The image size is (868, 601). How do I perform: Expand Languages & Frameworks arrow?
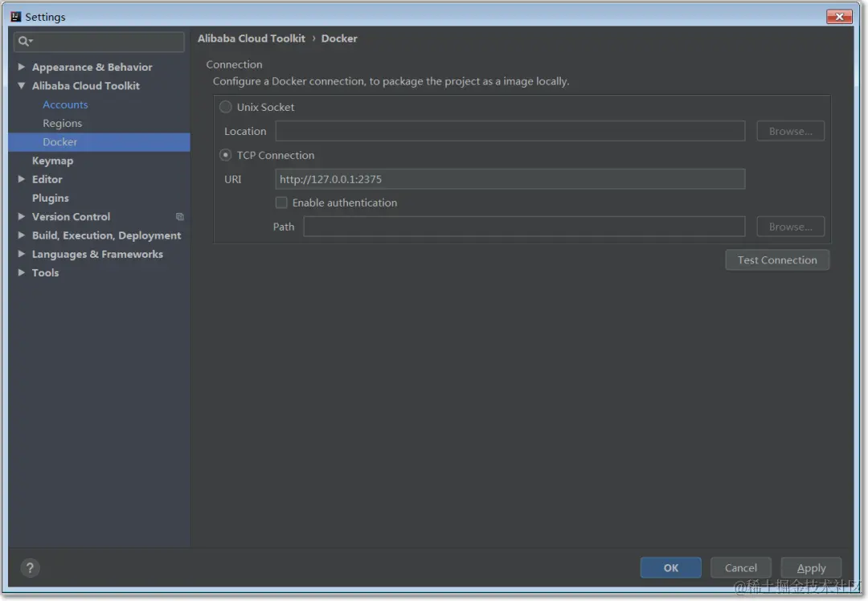tap(21, 254)
